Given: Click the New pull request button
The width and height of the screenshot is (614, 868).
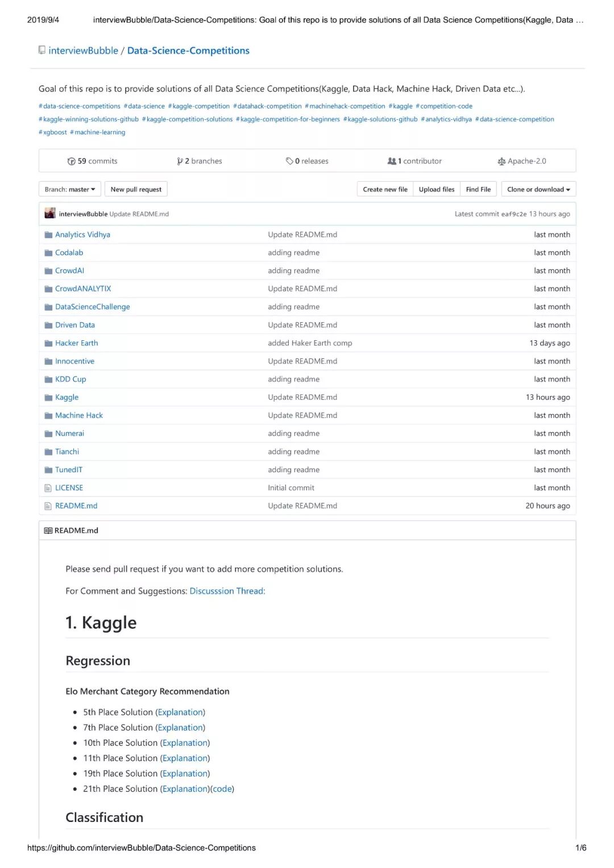Looking at the screenshot, I should [x=136, y=189].
